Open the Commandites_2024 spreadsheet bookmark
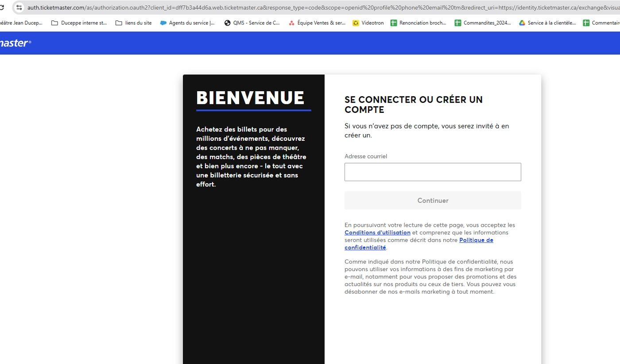 (483, 23)
